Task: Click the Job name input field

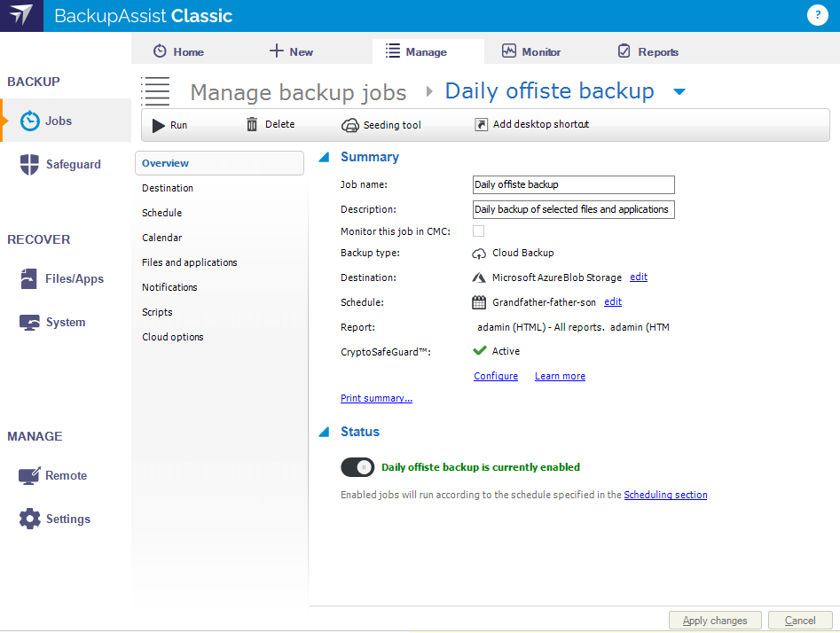Action: coord(574,184)
